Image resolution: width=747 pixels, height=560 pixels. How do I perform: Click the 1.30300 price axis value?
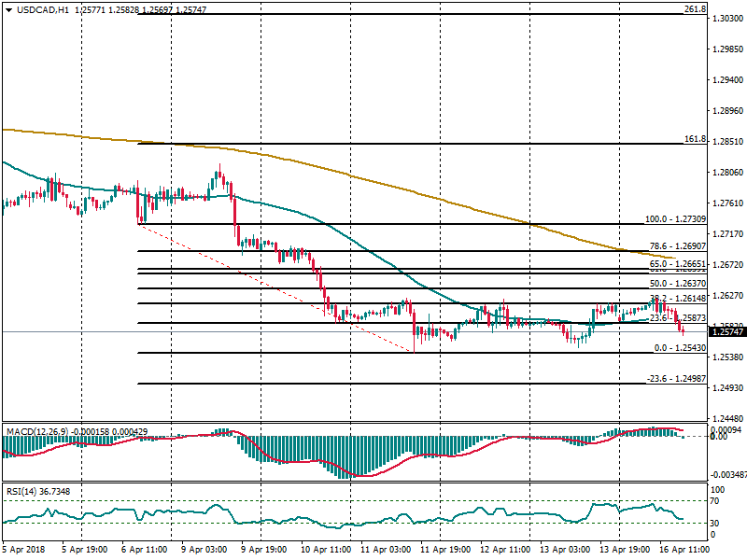tap(727, 19)
